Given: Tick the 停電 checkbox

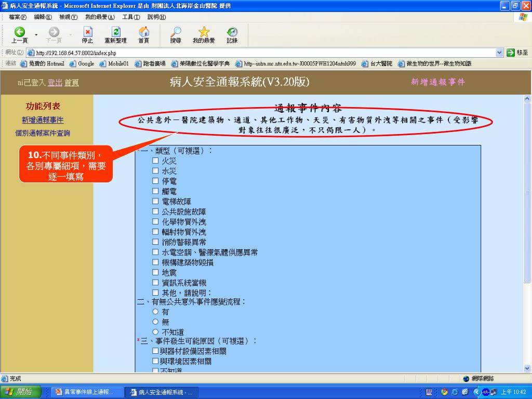Looking at the screenshot, I should 155,181.
